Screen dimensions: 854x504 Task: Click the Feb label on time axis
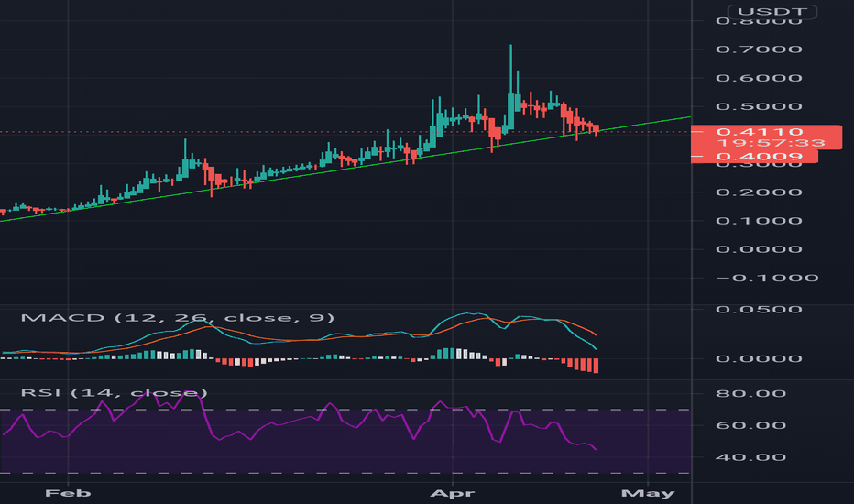[68, 493]
